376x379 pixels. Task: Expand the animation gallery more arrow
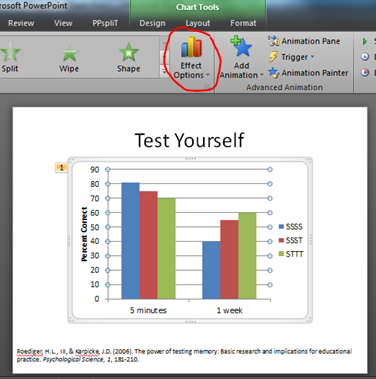(165, 71)
